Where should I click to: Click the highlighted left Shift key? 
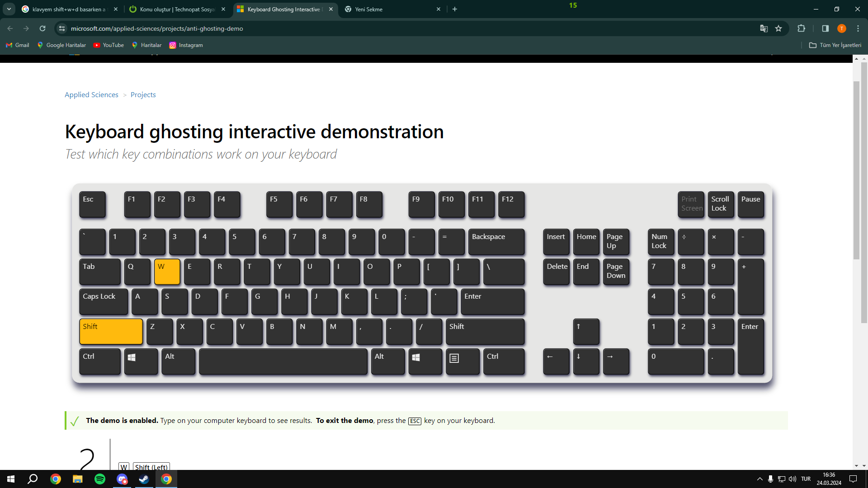tap(111, 331)
